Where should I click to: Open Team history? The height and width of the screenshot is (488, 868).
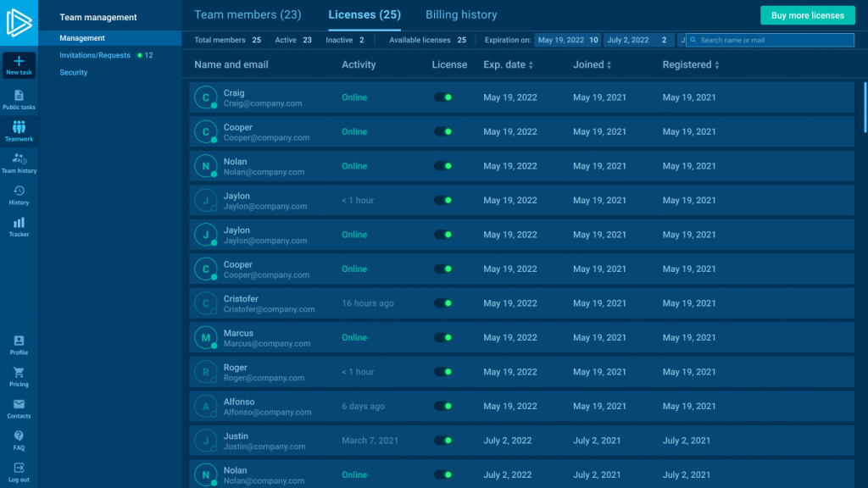(x=19, y=164)
